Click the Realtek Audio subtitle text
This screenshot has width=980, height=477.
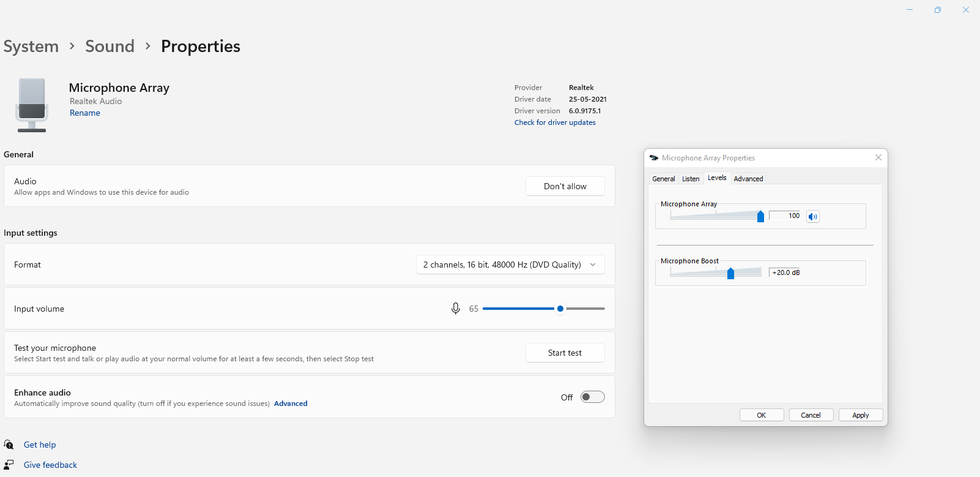(x=95, y=101)
